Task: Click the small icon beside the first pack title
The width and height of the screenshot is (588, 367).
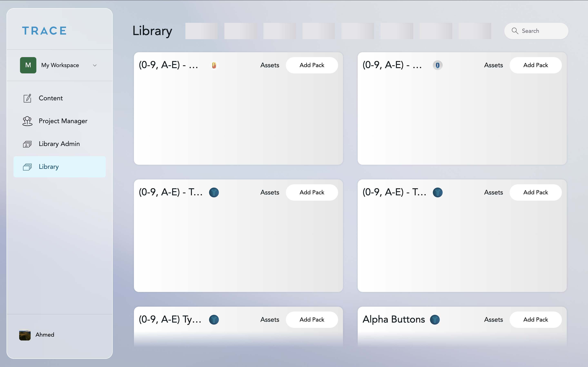Action: (214, 65)
